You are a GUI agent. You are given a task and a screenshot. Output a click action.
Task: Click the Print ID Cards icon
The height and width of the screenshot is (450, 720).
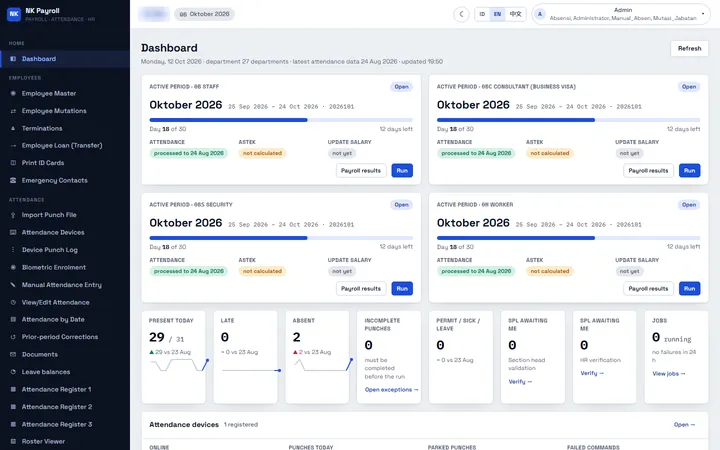[13, 163]
